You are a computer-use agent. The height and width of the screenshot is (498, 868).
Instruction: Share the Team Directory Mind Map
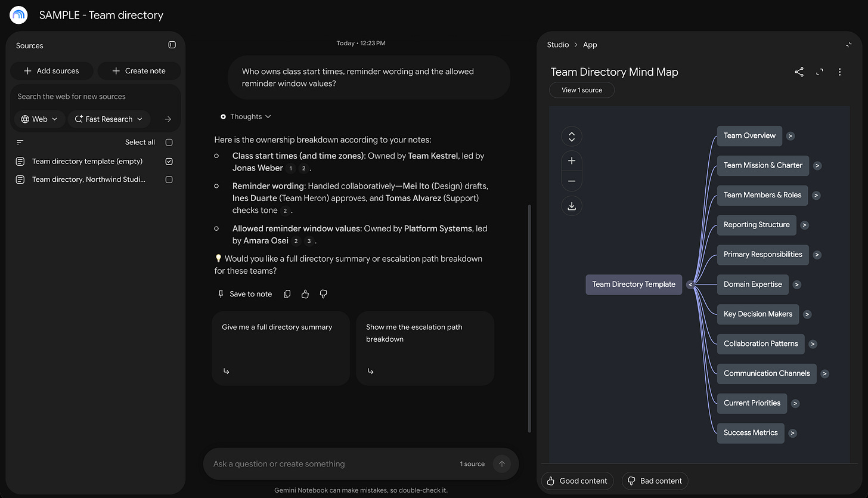[x=799, y=72]
